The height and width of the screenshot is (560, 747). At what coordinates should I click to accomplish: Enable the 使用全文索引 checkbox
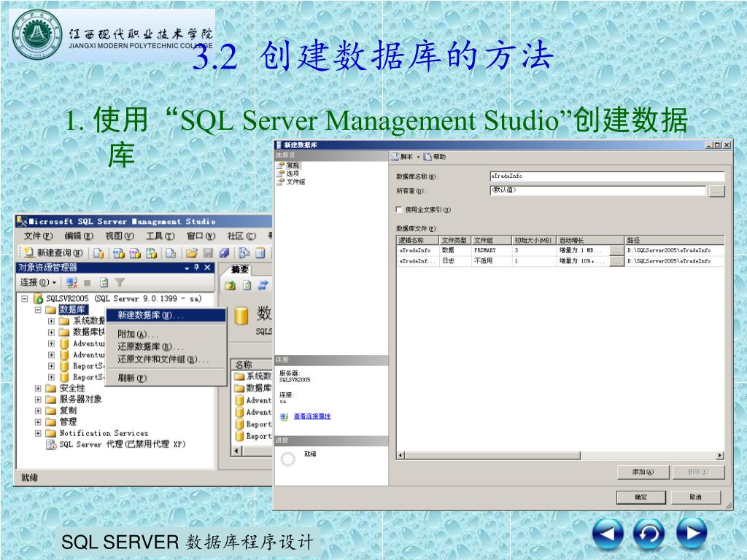[x=399, y=209]
